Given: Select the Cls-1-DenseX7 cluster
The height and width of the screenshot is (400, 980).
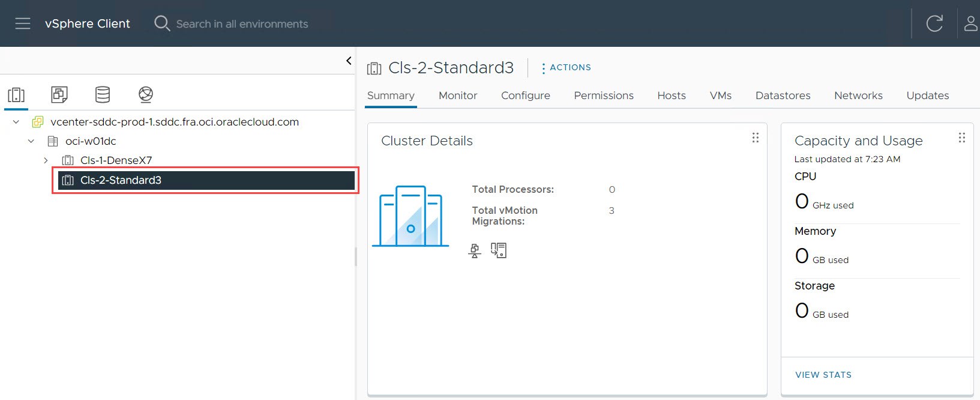Looking at the screenshot, I should 116,160.
